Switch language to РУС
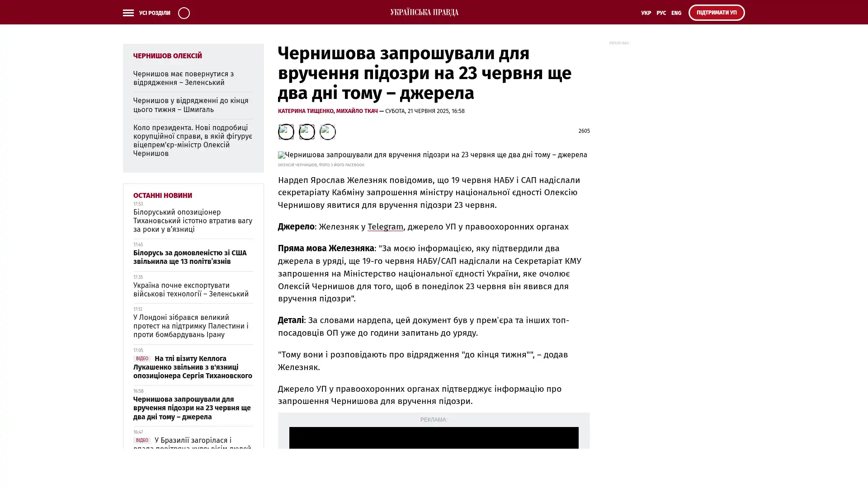This screenshot has width=868, height=488. tap(661, 13)
